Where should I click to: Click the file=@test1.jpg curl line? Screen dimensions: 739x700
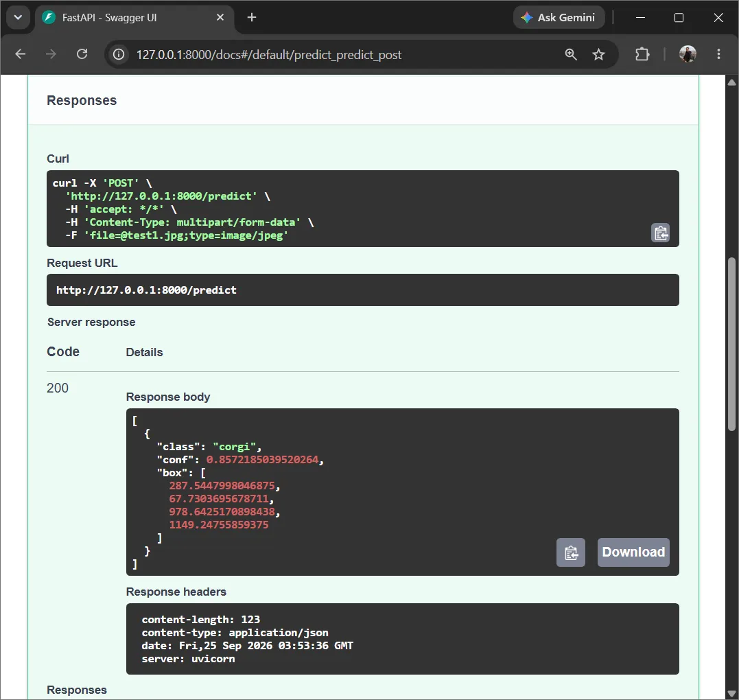pyautogui.click(x=177, y=235)
